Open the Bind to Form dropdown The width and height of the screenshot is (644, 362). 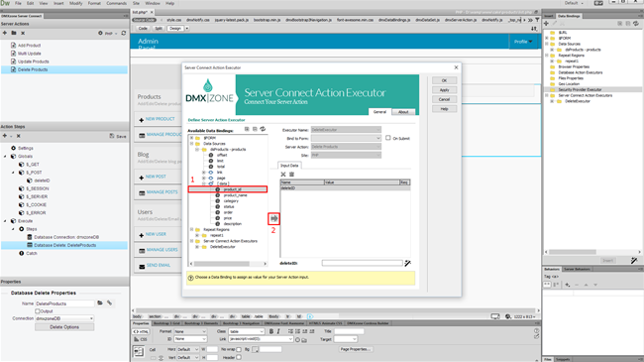point(346,138)
